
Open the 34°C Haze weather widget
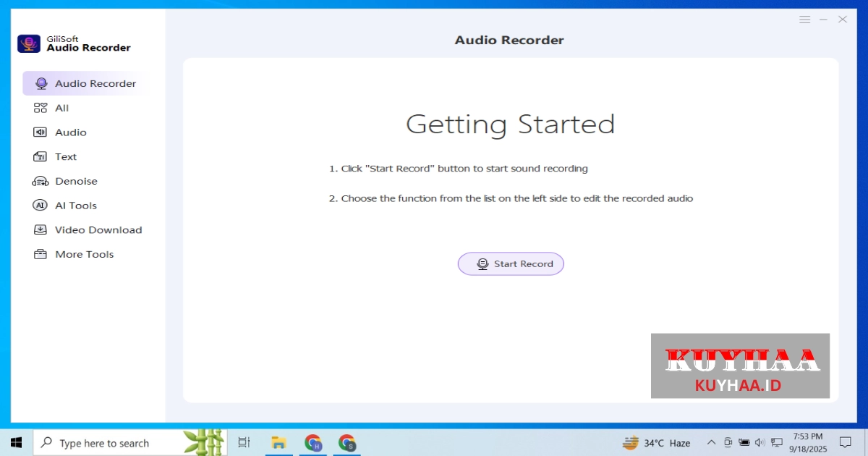tap(656, 443)
